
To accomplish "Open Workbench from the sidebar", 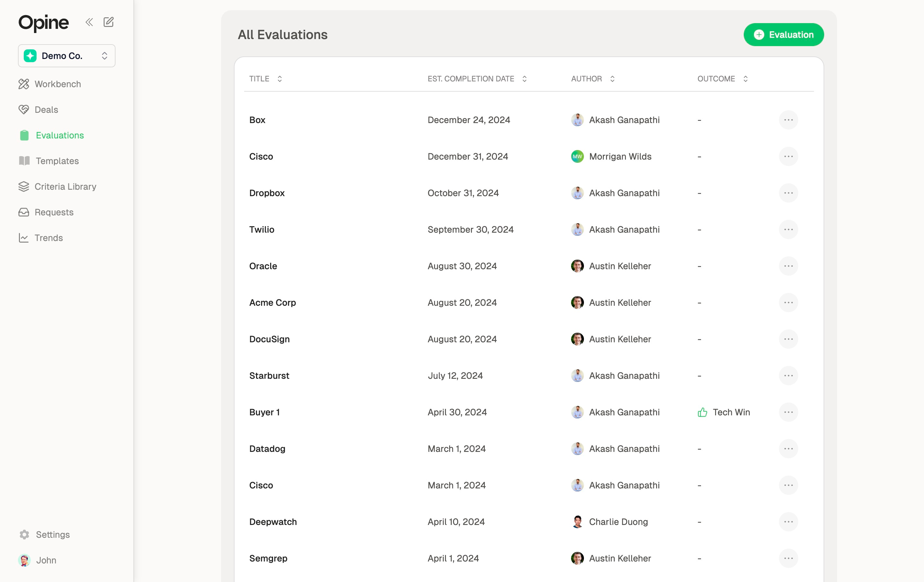I will pyautogui.click(x=57, y=84).
